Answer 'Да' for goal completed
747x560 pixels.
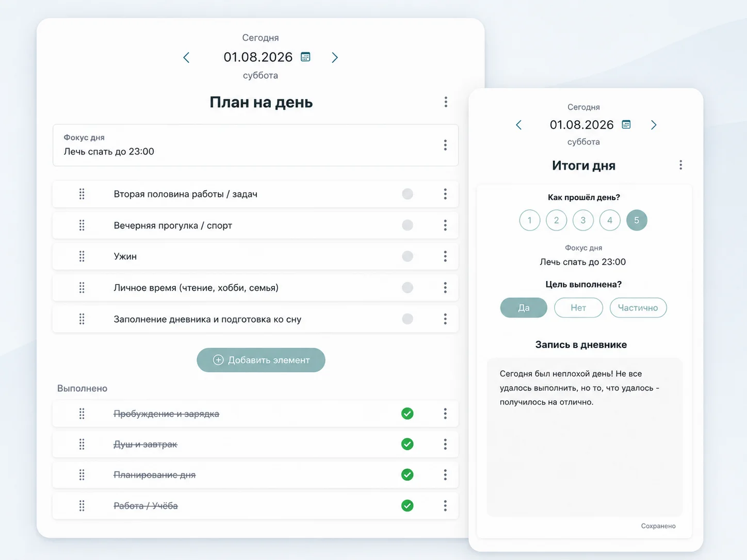pyautogui.click(x=524, y=308)
